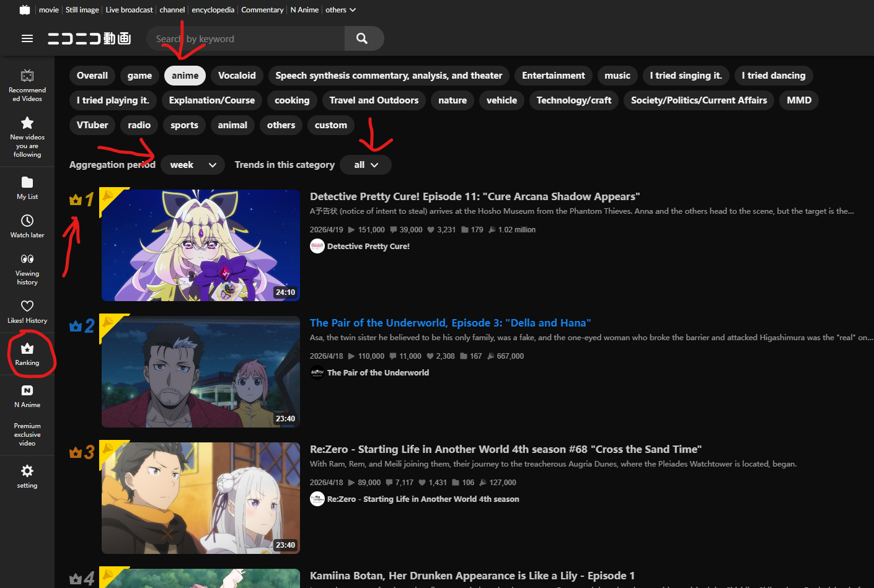
Task: Select the 'VTuber' category chip
Action: [92, 125]
